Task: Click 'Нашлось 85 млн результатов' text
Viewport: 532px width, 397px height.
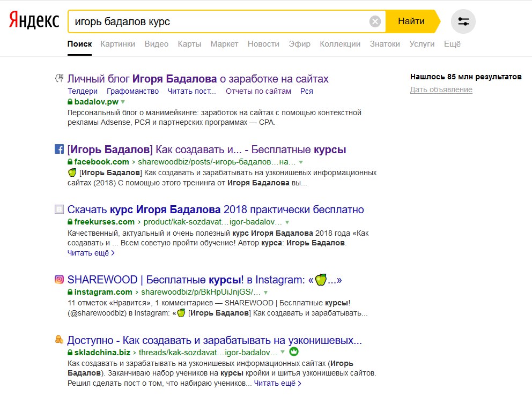Action: [466, 77]
